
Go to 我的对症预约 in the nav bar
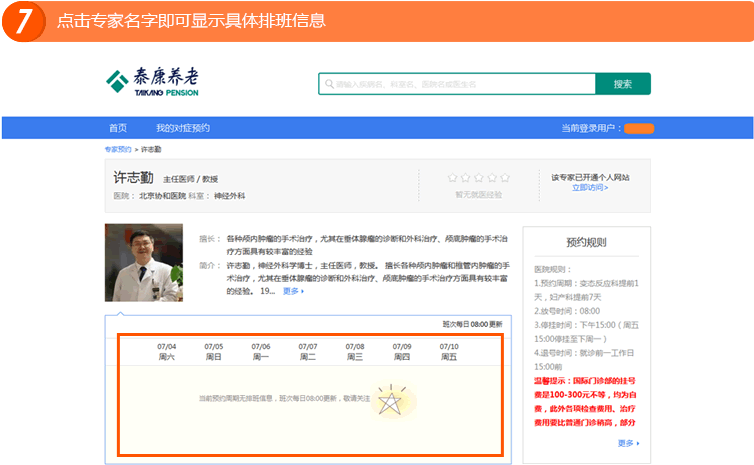(182, 128)
